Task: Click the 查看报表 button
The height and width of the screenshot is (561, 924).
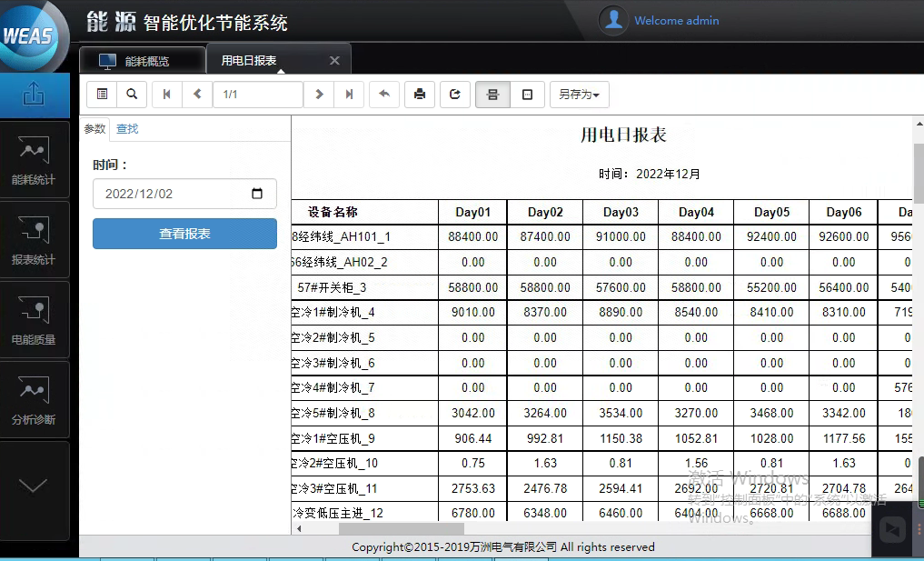Action: click(184, 234)
